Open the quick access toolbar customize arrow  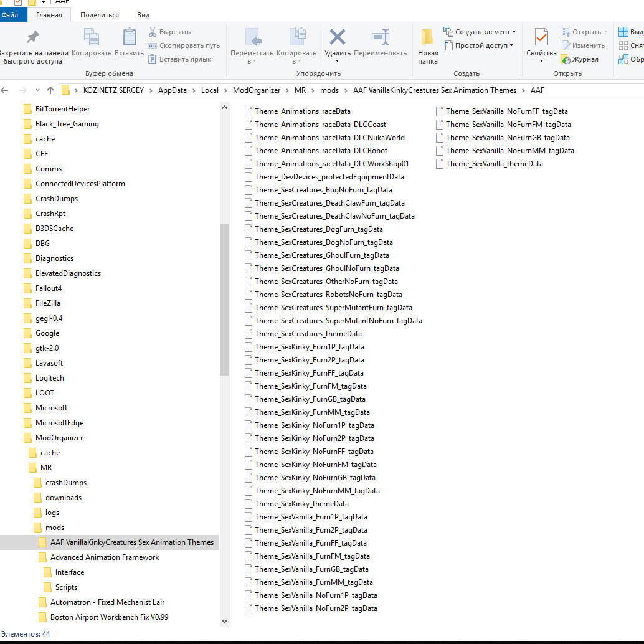coord(43,2)
